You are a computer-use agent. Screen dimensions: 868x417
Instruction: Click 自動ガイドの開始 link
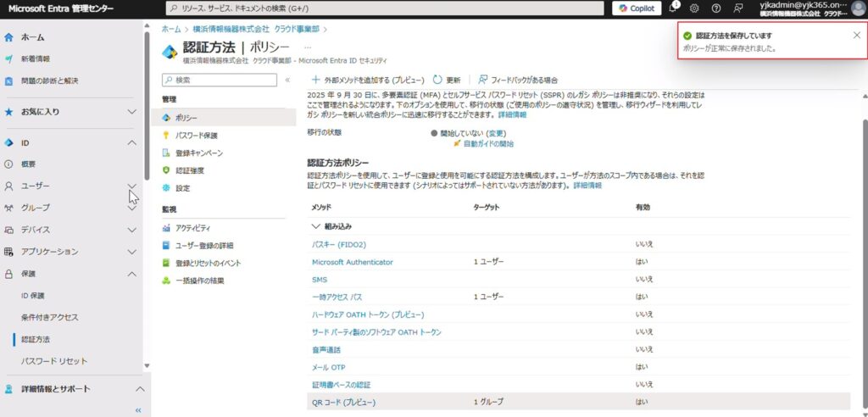(x=488, y=144)
